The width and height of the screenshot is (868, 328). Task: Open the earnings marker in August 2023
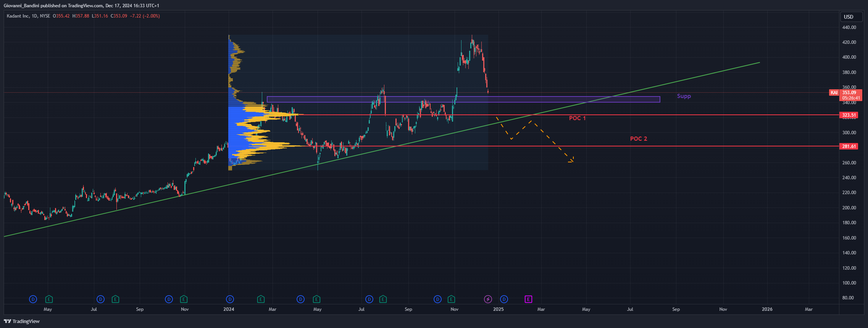[115, 299]
